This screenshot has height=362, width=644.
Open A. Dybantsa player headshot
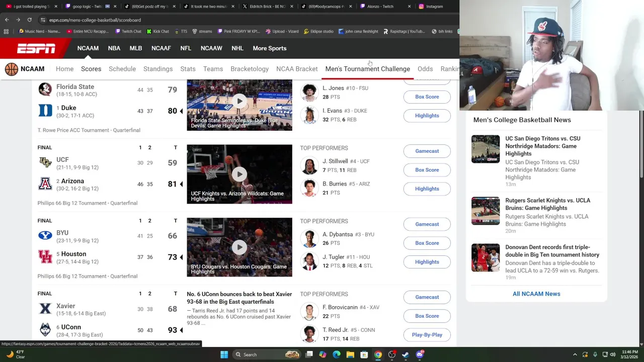click(x=309, y=238)
